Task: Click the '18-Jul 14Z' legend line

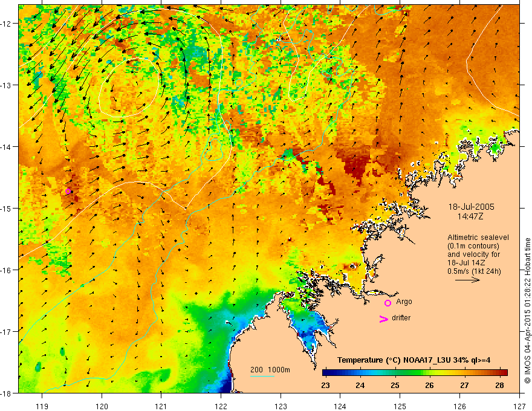Action: [466, 263]
